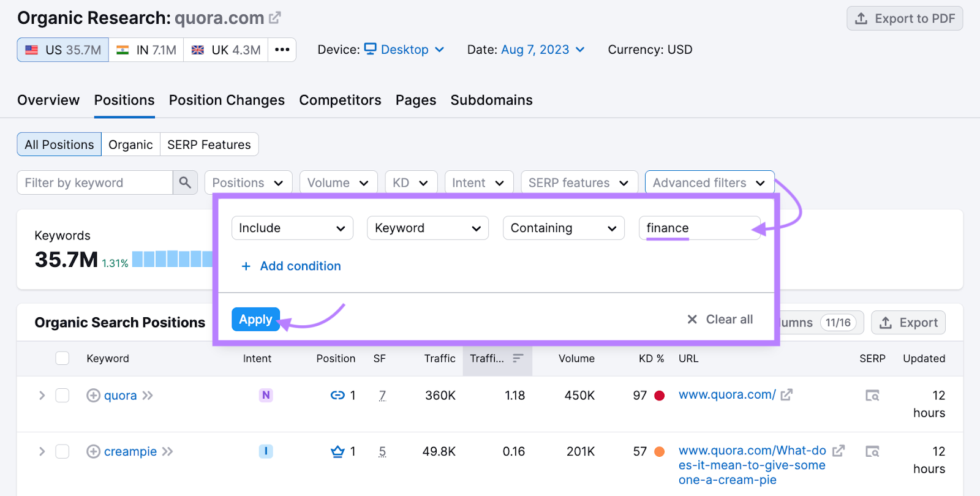The height and width of the screenshot is (496, 980).
Task: Open SERP features count 5 for creampie
Action: pos(382,451)
